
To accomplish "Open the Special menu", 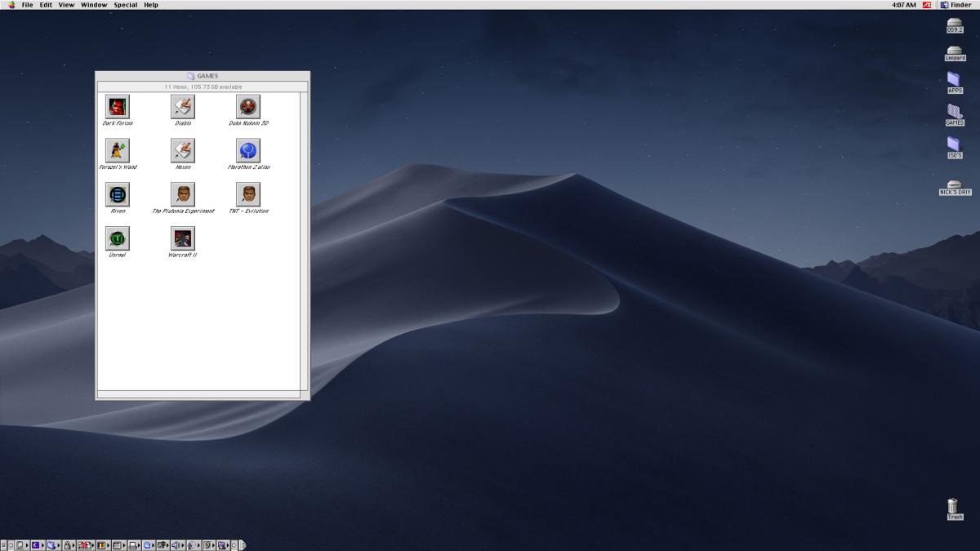I will pyautogui.click(x=125, y=5).
